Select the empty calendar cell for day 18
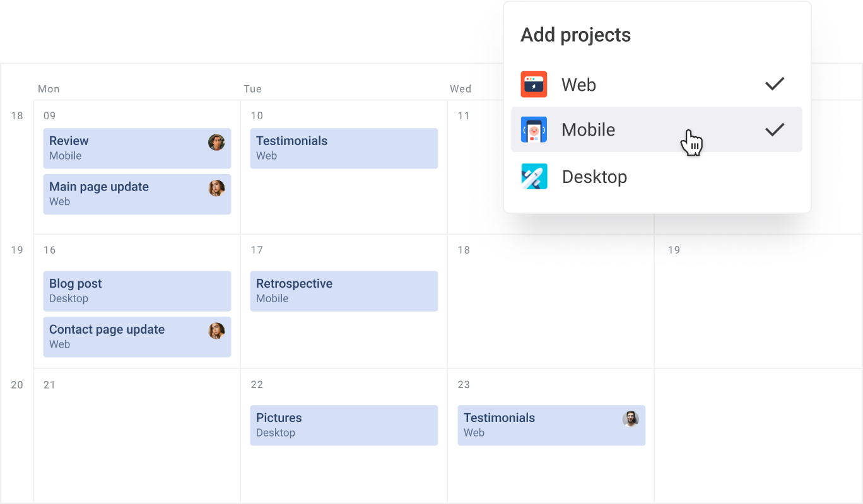 (549, 303)
